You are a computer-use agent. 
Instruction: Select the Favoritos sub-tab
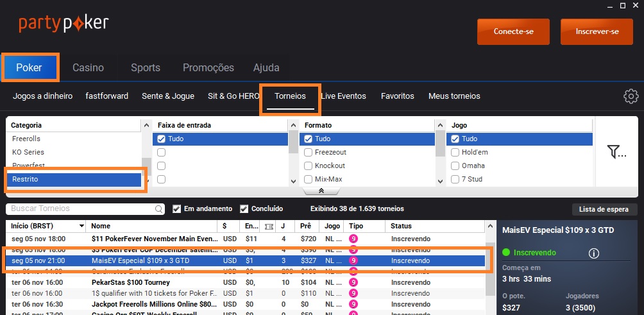coord(398,96)
